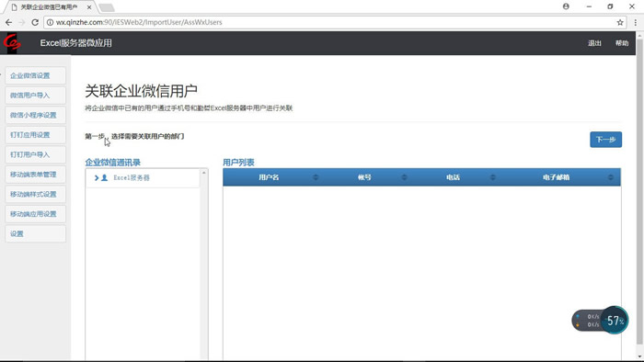Viewport: 644px width, 362px height.
Task: Click the 下一步 button
Action: tap(605, 140)
